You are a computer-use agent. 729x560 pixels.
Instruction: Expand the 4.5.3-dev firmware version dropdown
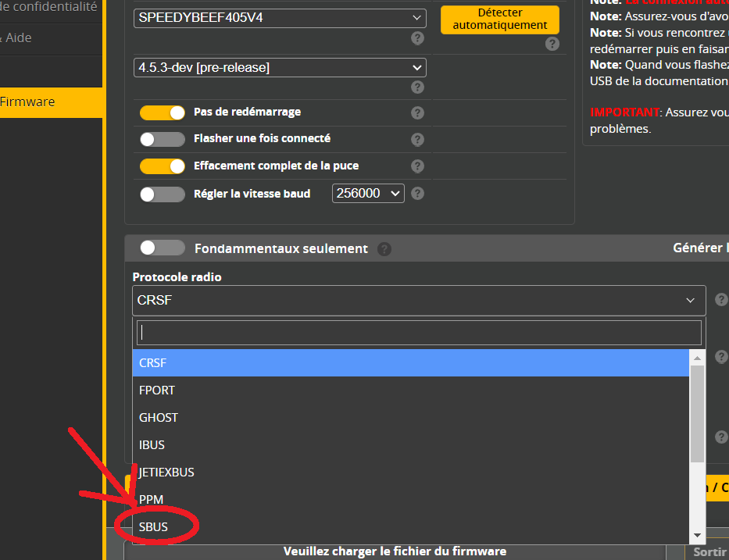(280, 68)
